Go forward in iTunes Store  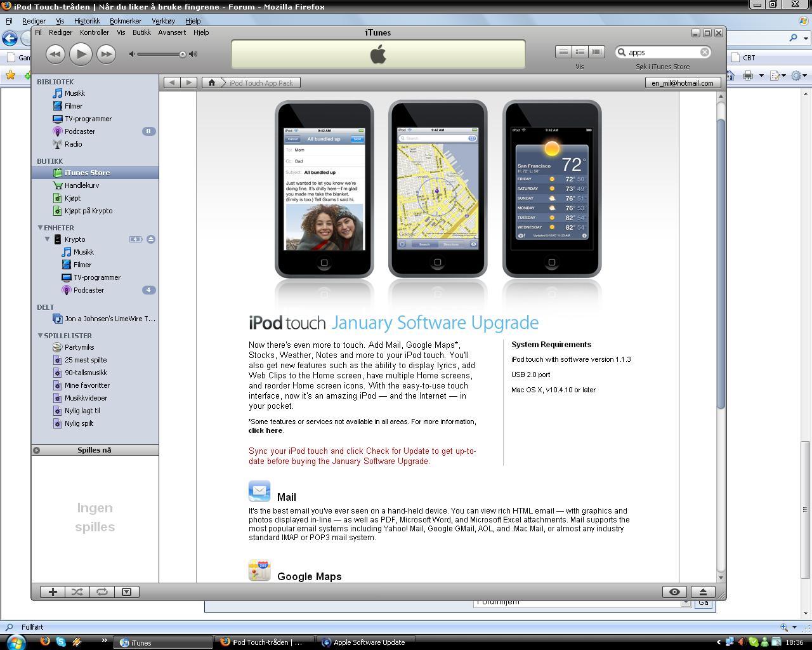coord(188,83)
